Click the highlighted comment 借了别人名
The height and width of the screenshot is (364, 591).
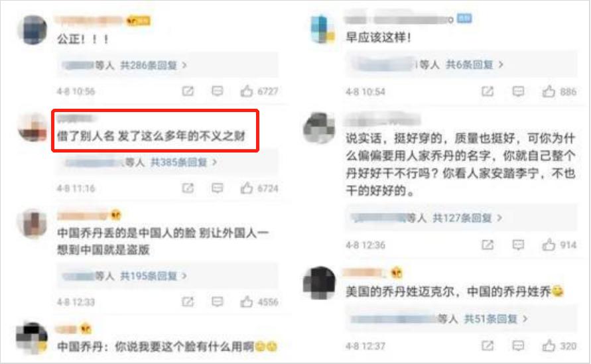point(151,135)
